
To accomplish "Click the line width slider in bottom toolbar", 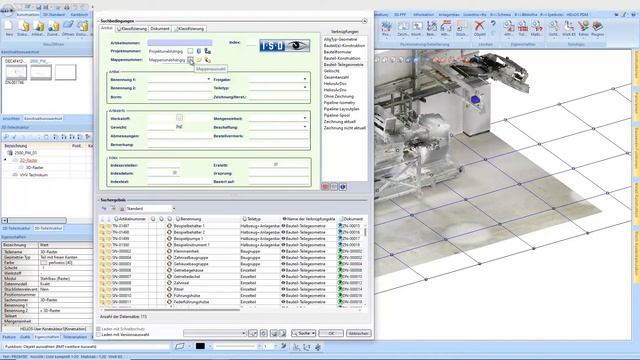I will click(237, 347).
